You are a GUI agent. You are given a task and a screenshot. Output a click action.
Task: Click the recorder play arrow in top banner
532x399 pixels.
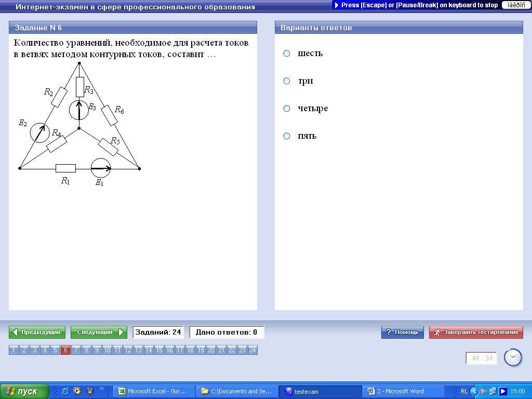pos(336,5)
